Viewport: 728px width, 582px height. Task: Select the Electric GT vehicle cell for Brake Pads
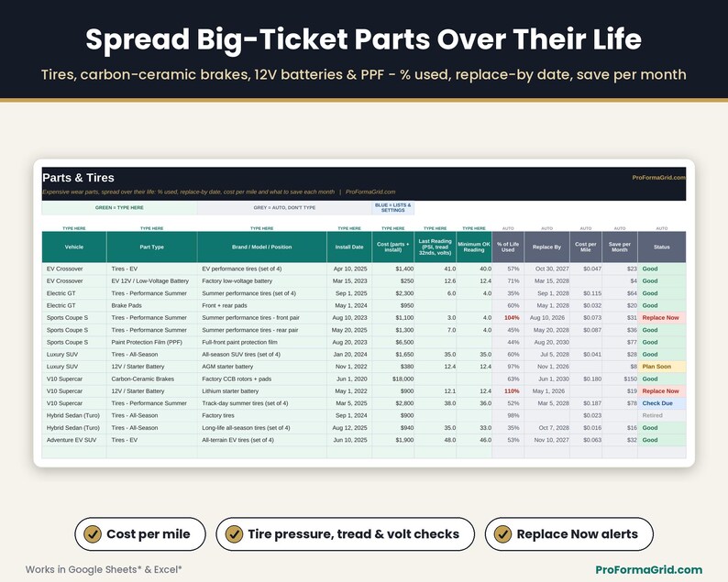pyautogui.click(x=74, y=305)
